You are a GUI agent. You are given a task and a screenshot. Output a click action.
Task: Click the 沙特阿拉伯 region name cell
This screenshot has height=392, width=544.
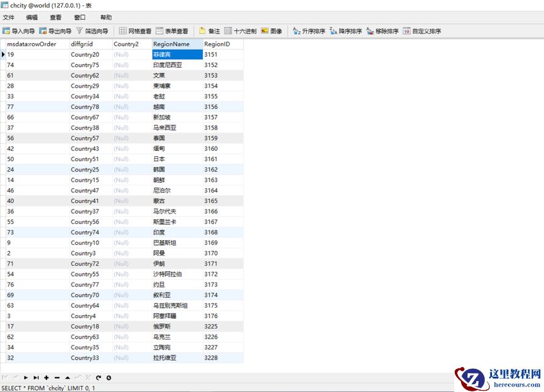[177, 274]
